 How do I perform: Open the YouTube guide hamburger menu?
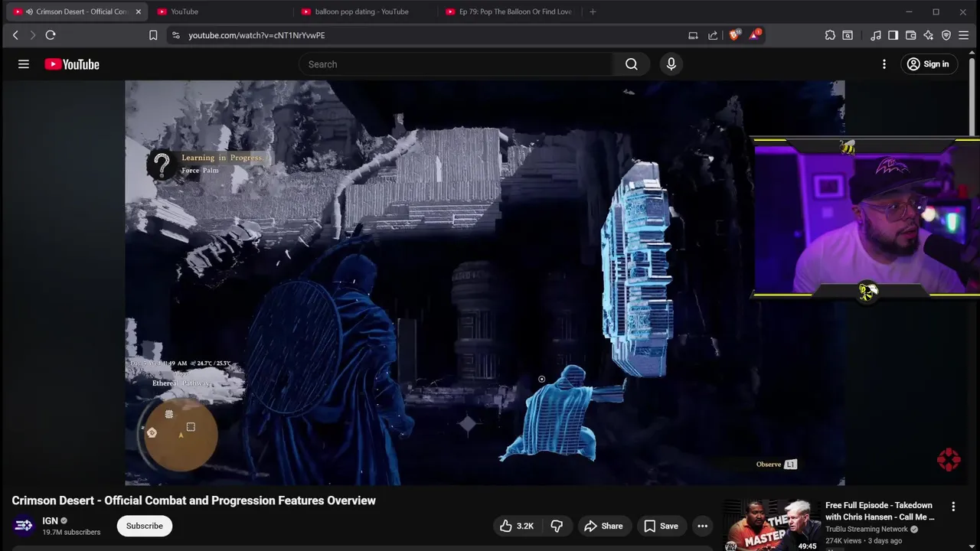click(x=24, y=64)
